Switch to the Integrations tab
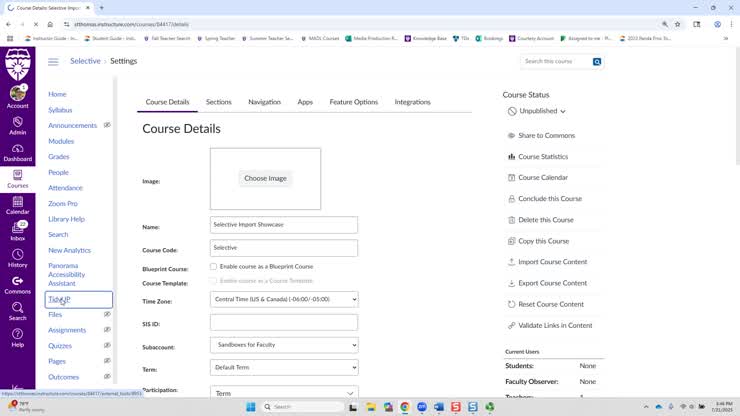Screen dimensions: 740x416 tap(412, 102)
